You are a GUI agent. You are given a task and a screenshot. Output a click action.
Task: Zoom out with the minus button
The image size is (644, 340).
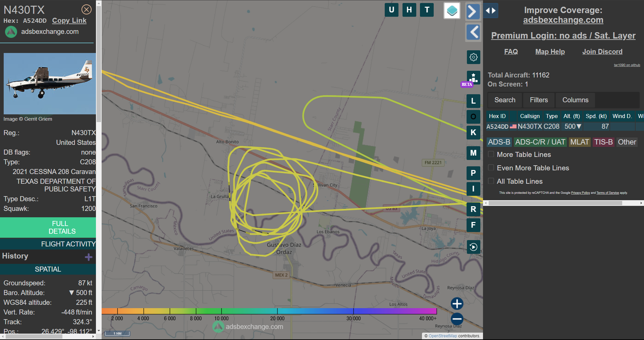click(457, 319)
